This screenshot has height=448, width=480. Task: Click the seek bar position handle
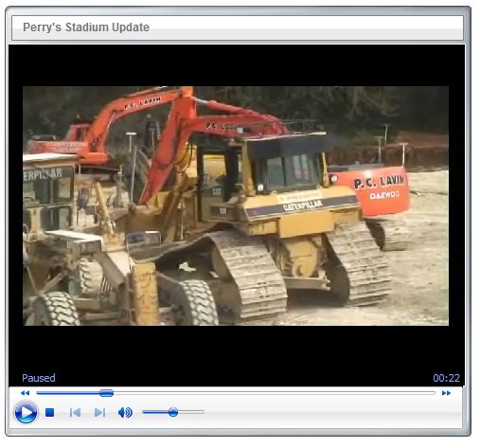coord(106,393)
